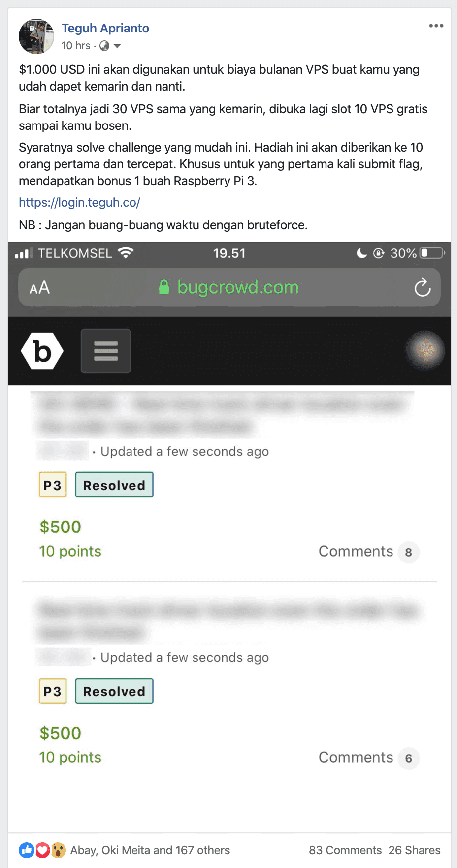The width and height of the screenshot is (457, 868).
Task: Open the login.teguh.co link
Action: click(79, 202)
